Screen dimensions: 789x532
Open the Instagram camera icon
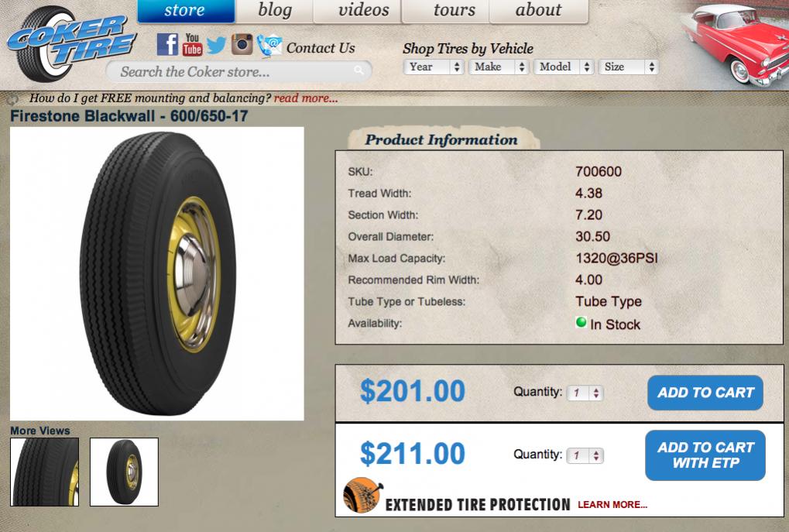coord(242,44)
